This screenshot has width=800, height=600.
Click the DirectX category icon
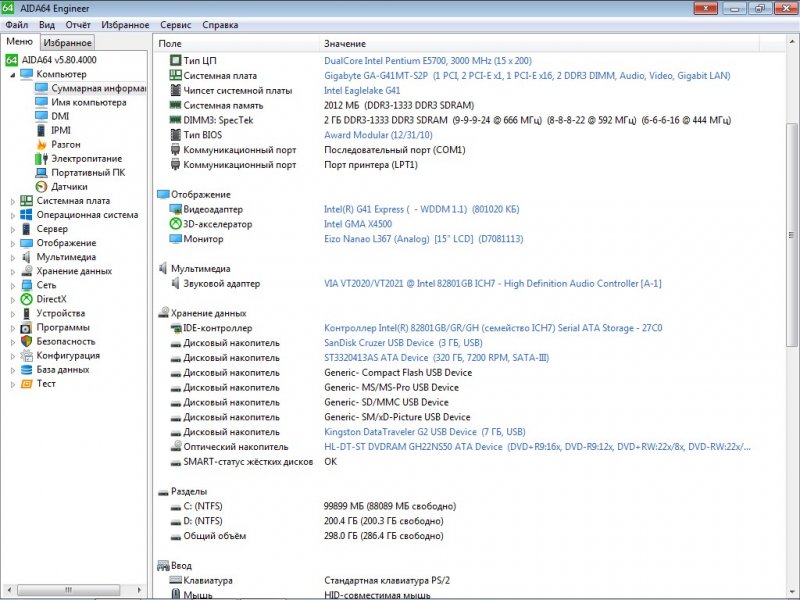tap(25, 298)
